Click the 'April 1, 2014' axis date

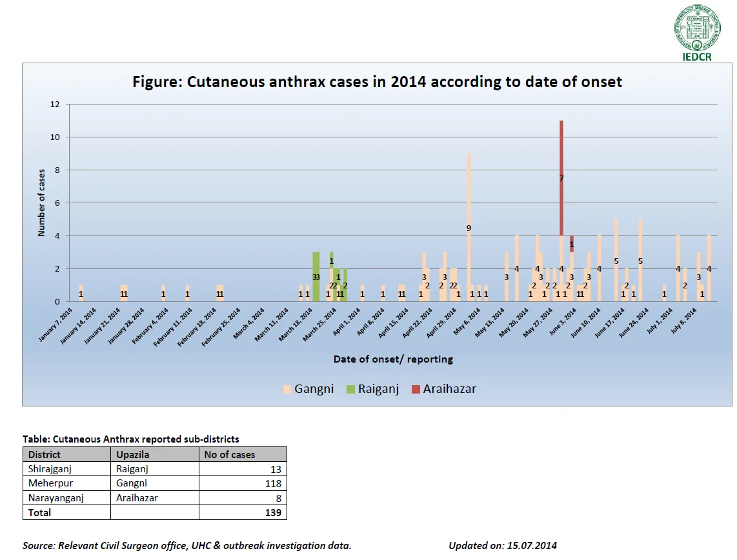(x=347, y=322)
